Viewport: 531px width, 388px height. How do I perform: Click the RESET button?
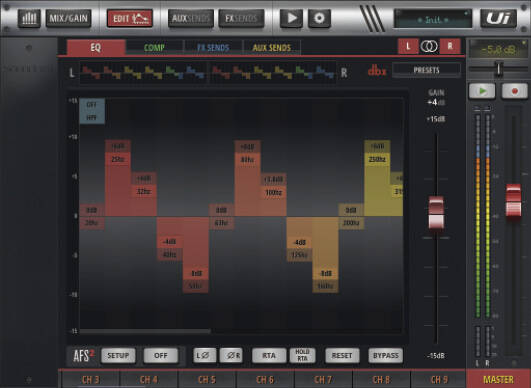(342, 355)
